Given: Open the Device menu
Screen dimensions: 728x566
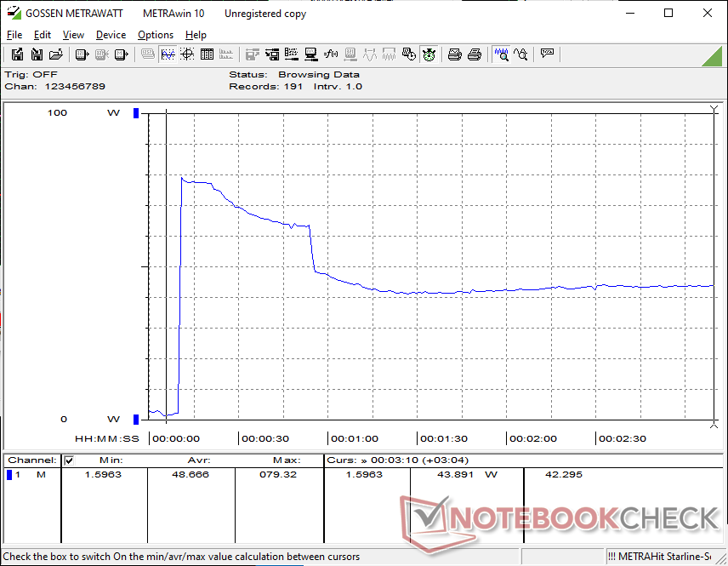Looking at the screenshot, I should (111, 35).
